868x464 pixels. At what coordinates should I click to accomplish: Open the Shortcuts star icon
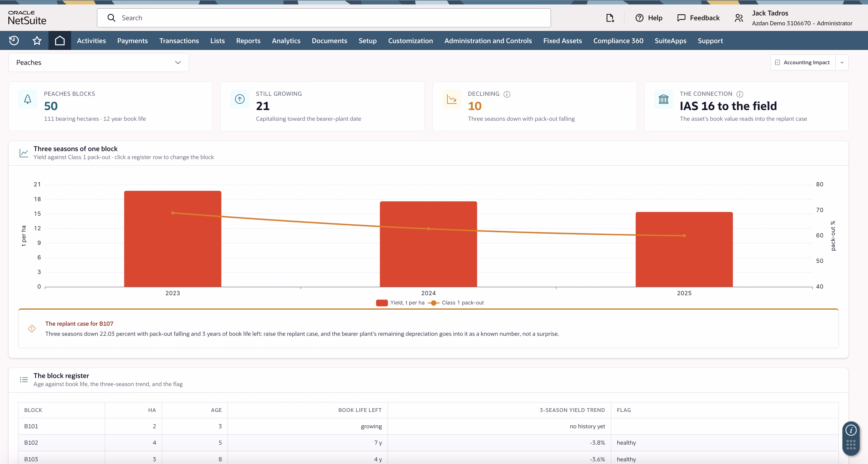pyautogui.click(x=37, y=40)
